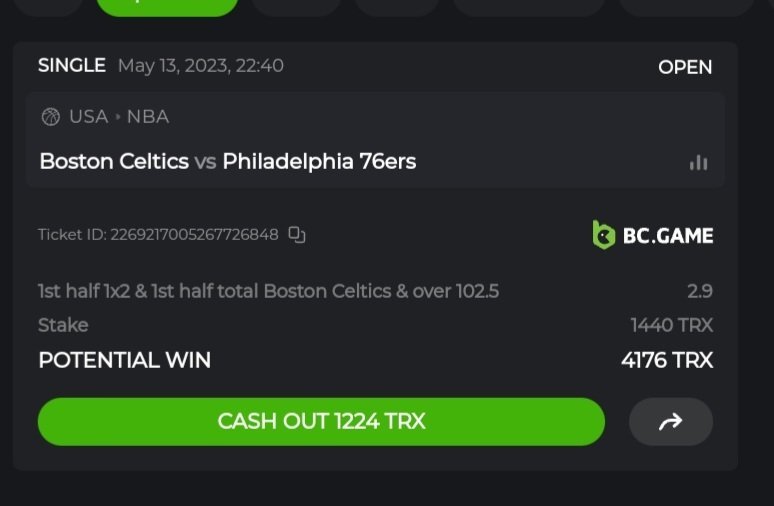Viewport: 774px width, 506px height.
Task: Open the NBA league link
Action: pyautogui.click(x=148, y=117)
